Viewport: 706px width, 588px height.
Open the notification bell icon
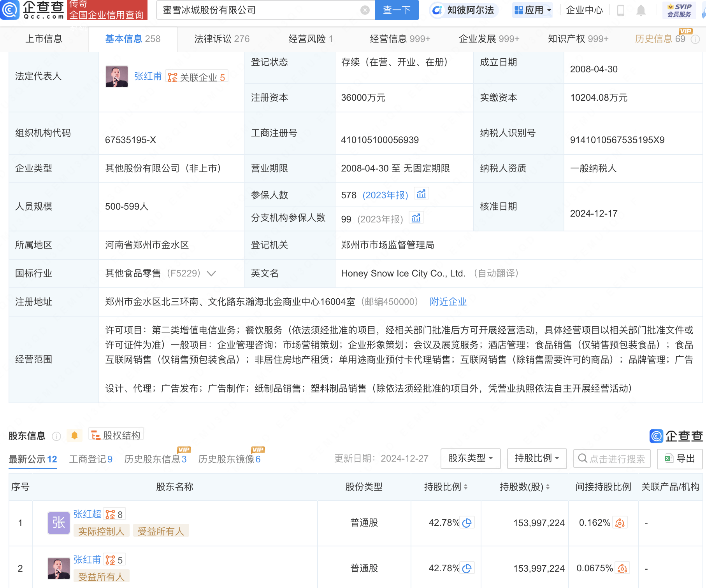click(641, 10)
